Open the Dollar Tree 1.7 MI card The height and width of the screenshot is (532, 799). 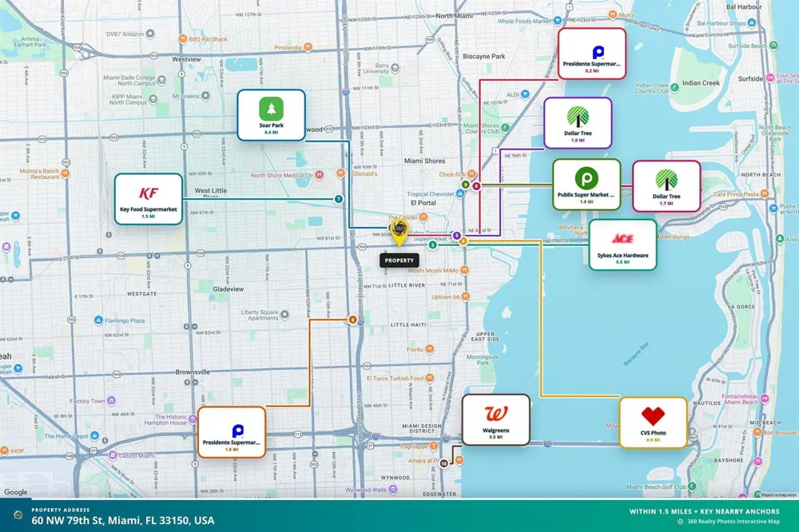666,186
